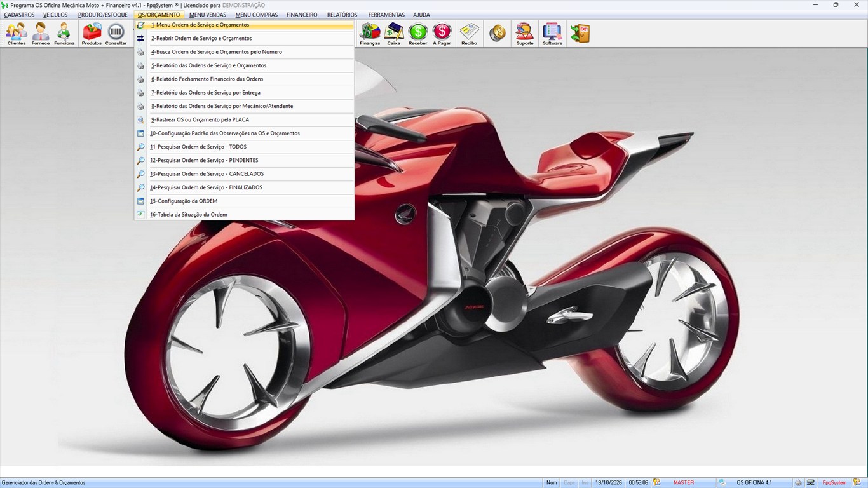Open the Recibo receipt icon
The height and width of the screenshot is (488, 868).
pyautogui.click(x=469, y=34)
